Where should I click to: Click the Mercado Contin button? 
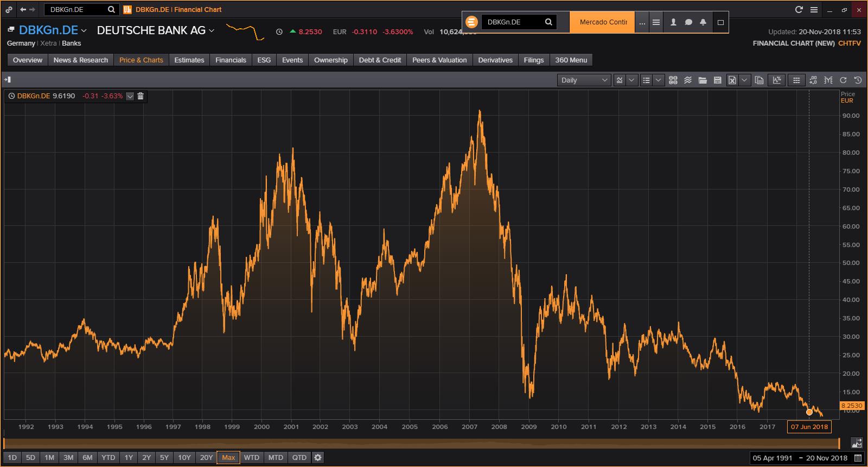603,22
